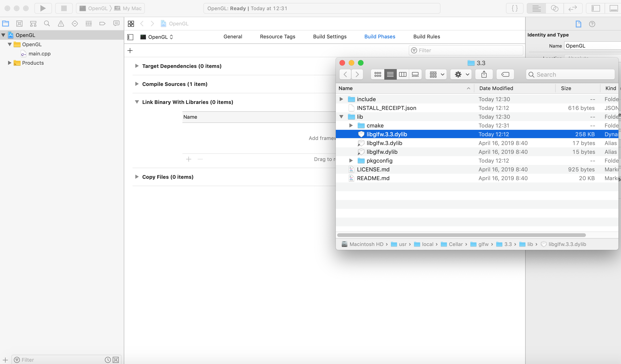Add a library with the plus button
This screenshot has height=364, width=621.
pos(188,159)
